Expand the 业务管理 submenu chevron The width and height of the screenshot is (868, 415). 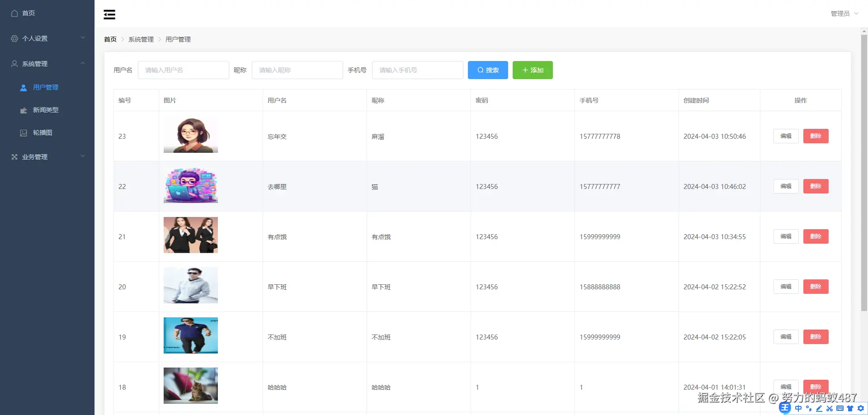click(x=83, y=156)
